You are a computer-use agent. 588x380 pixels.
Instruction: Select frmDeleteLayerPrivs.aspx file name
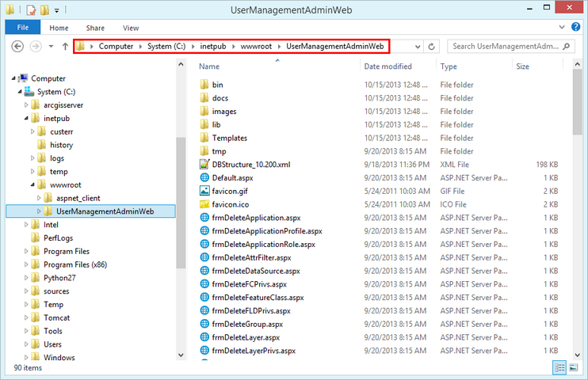pyautogui.click(x=254, y=351)
